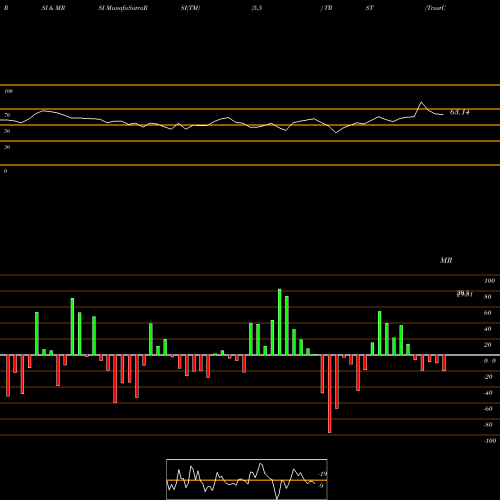
Task: Click the -20 label on the MR axis
Action: pos(488,377)
